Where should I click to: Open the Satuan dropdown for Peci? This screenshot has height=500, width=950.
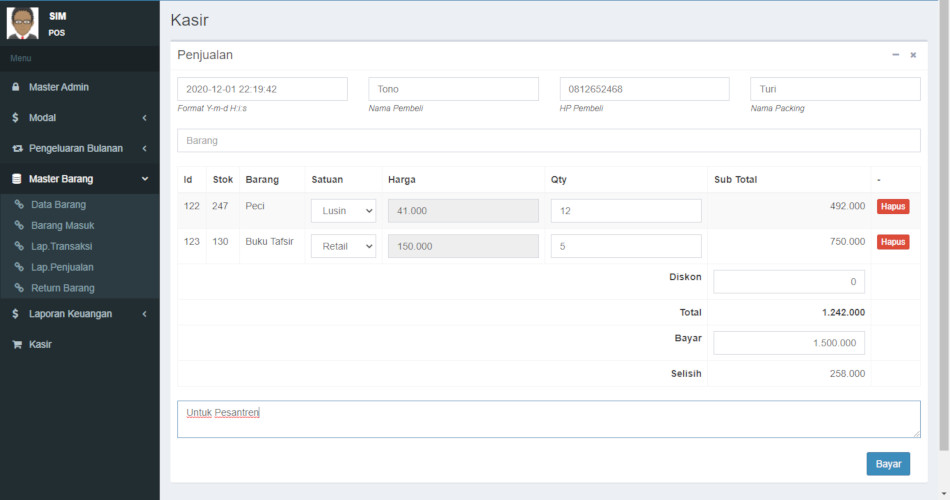coord(343,211)
